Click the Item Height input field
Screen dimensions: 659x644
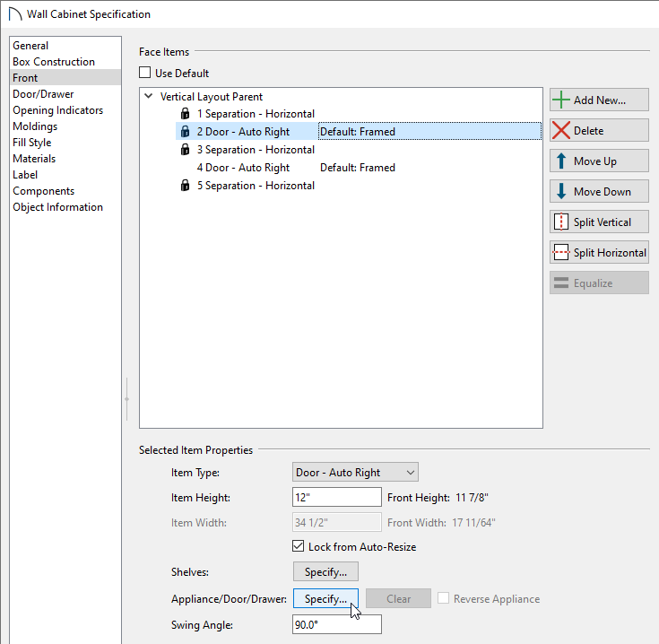[337, 497]
